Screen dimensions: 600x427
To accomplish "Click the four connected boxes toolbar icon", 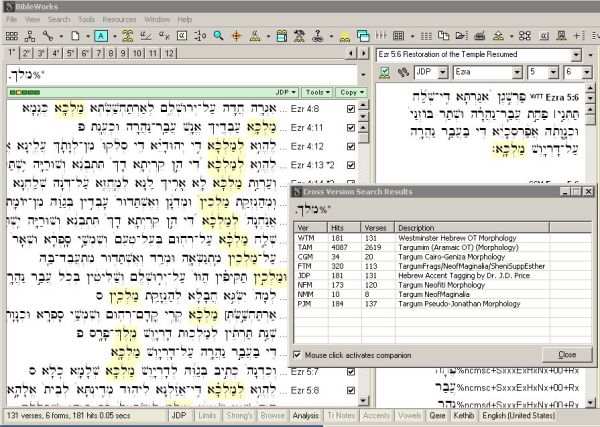I will 525,36.
